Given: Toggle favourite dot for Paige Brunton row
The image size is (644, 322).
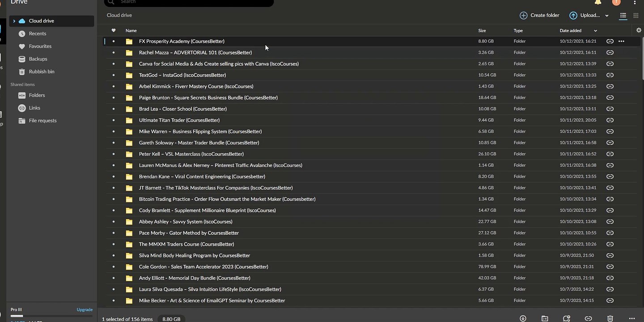Looking at the screenshot, I should [x=114, y=97].
